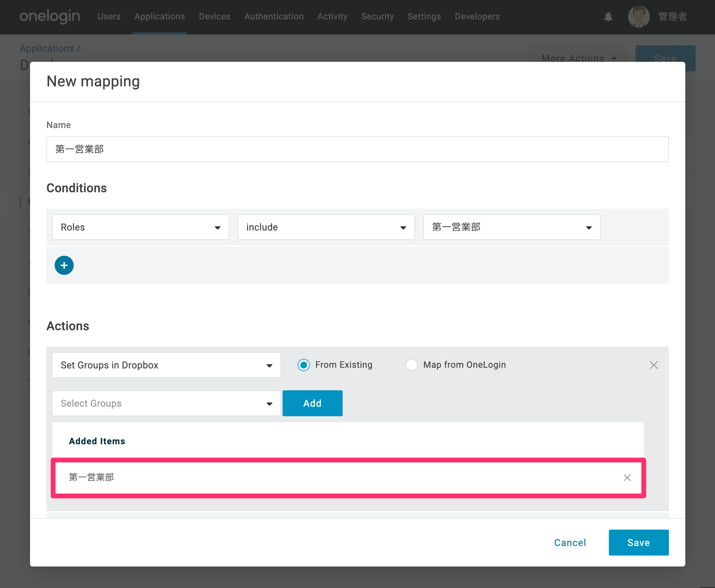Screen dimensions: 715x588
Task: Open the Roles condition dropdown
Action: pyautogui.click(x=141, y=227)
